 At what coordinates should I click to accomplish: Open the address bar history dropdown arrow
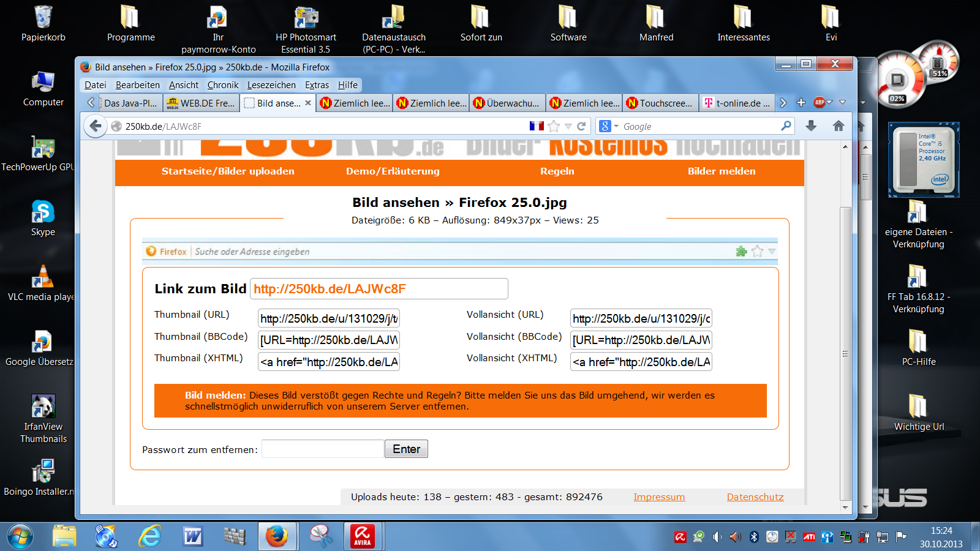(x=568, y=126)
